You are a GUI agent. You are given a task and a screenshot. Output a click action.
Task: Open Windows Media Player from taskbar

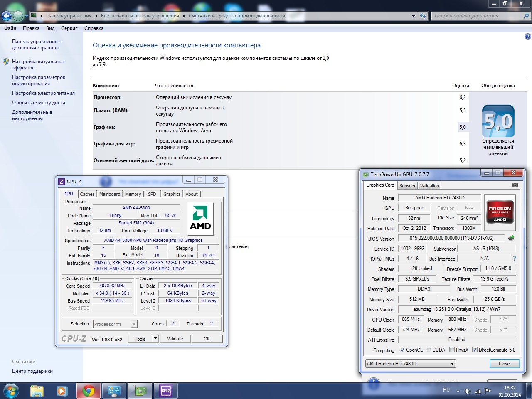62,391
